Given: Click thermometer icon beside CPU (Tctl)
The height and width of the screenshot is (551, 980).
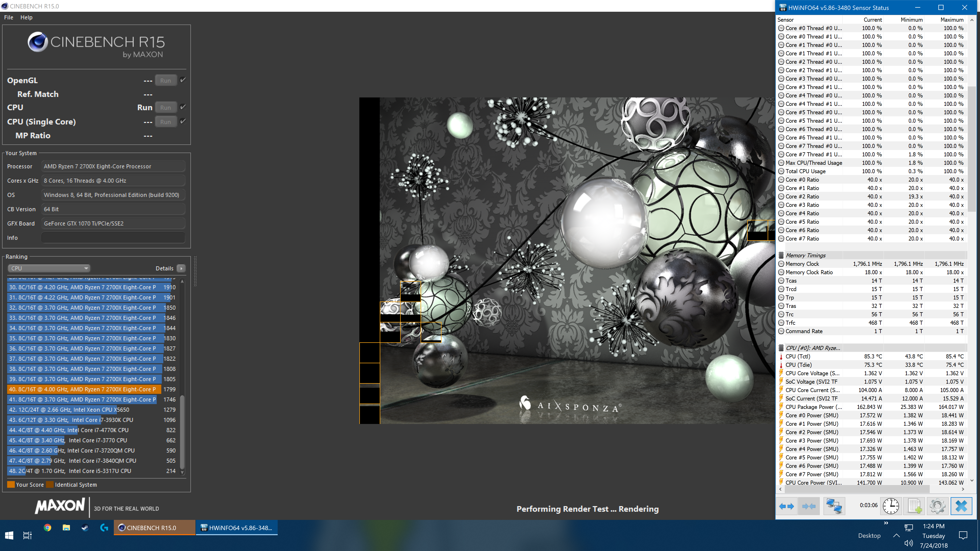Looking at the screenshot, I should 781,356.
